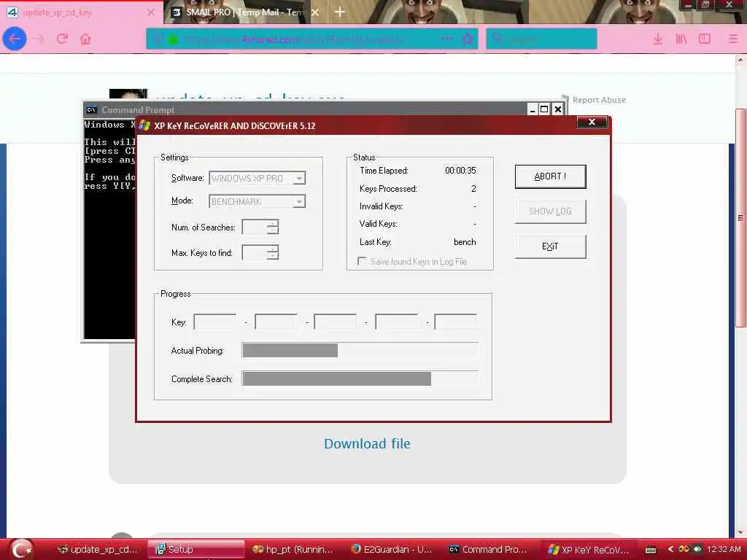Open the browser hamburger menu
747x560 pixels.
click(733, 39)
